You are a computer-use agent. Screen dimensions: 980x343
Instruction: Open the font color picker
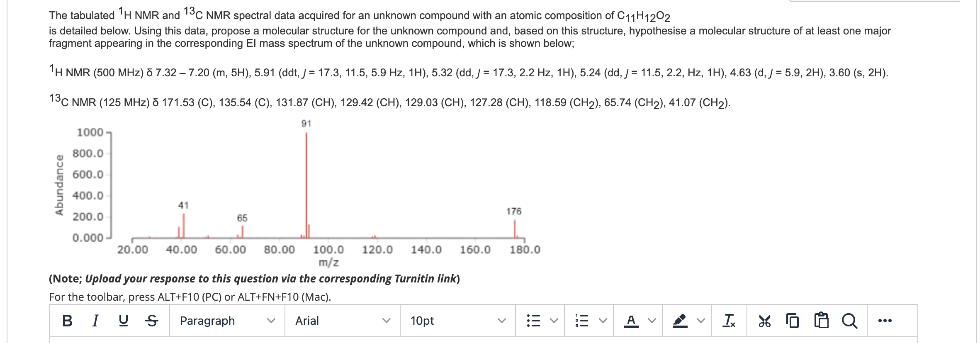click(x=630, y=321)
